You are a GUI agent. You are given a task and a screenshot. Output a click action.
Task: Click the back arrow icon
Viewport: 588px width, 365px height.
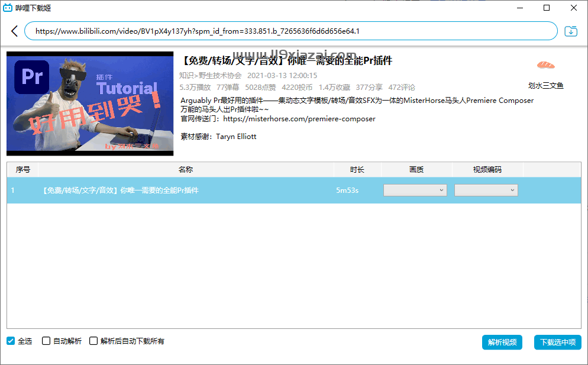coord(15,31)
